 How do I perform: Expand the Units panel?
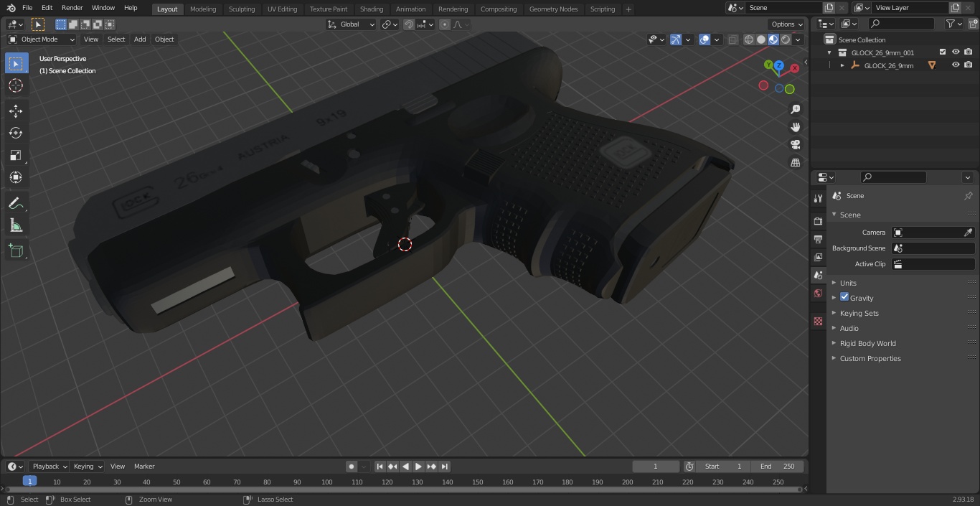(x=848, y=283)
